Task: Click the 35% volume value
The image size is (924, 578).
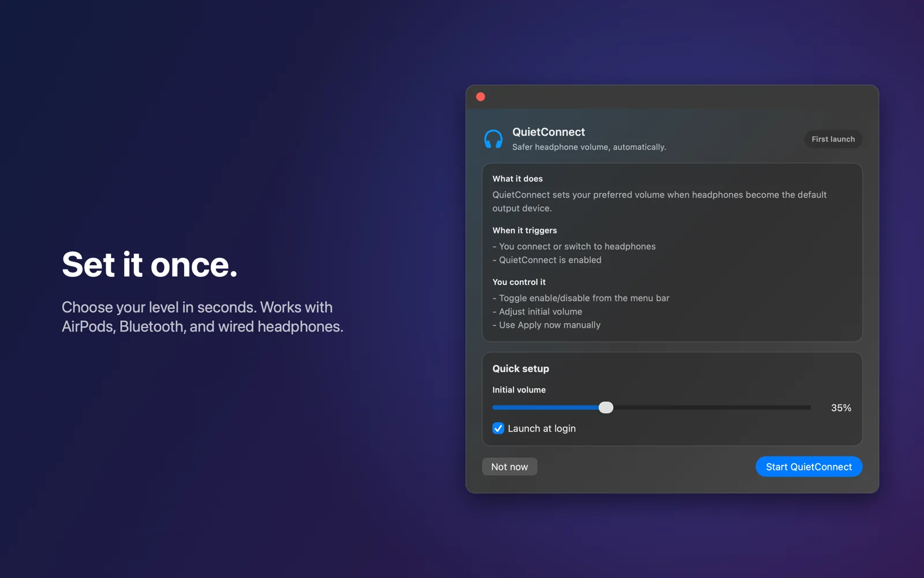Action: pos(841,408)
